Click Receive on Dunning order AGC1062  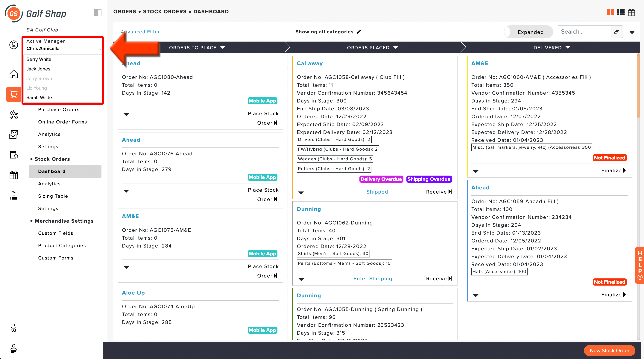(x=439, y=279)
